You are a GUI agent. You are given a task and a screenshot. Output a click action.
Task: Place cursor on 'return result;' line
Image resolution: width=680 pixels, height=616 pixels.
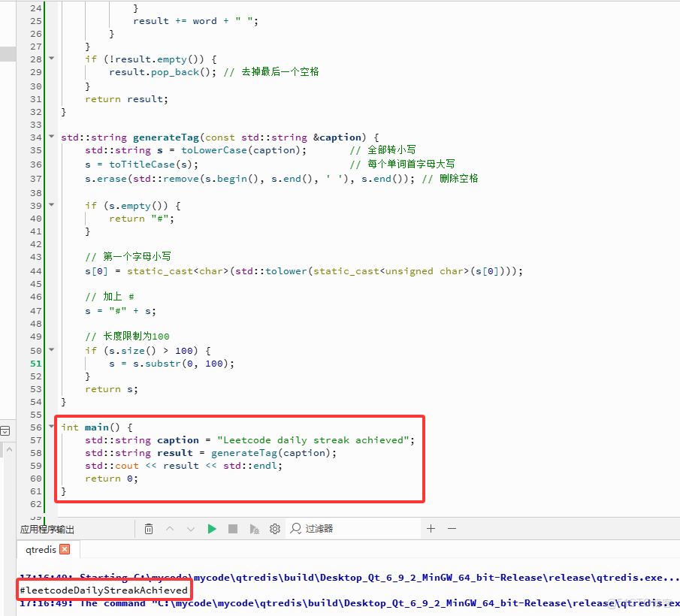tap(127, 99)
